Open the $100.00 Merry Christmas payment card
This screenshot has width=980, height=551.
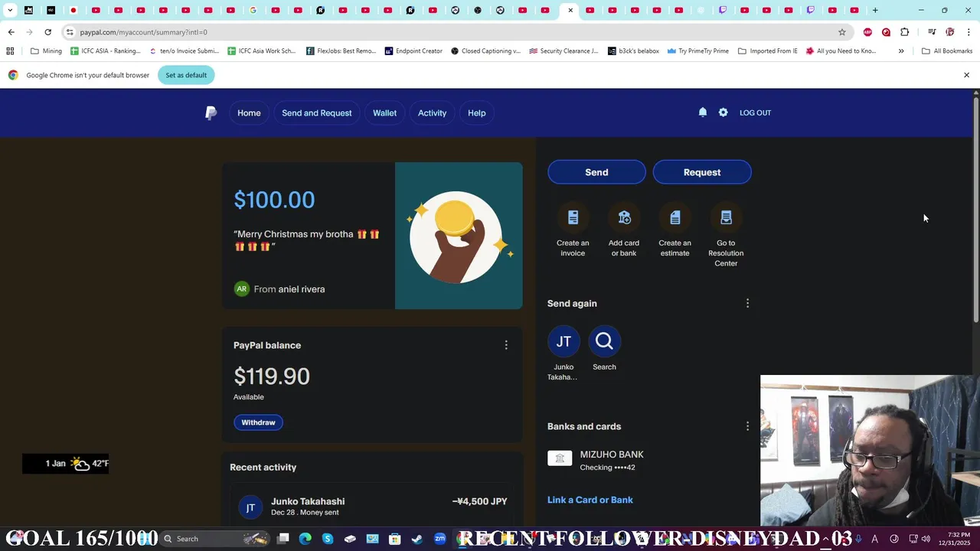372,236
